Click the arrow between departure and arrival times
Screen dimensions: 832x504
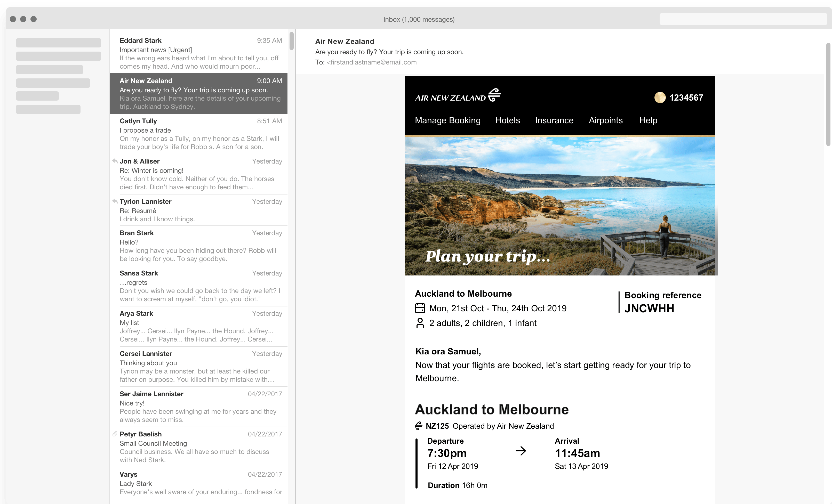pos(520,451)
